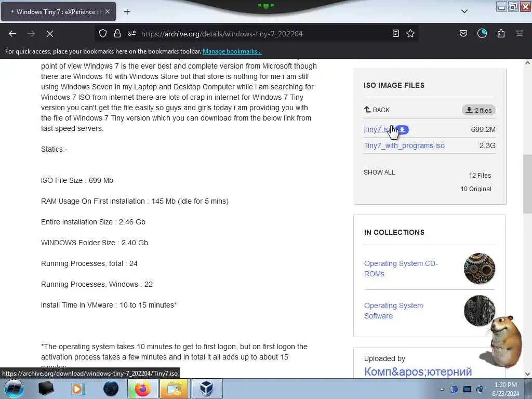The height and width of the screenshot is (399, 532).
Task: Click the scrollbar up arrow
Action: [x=527, y=63]
